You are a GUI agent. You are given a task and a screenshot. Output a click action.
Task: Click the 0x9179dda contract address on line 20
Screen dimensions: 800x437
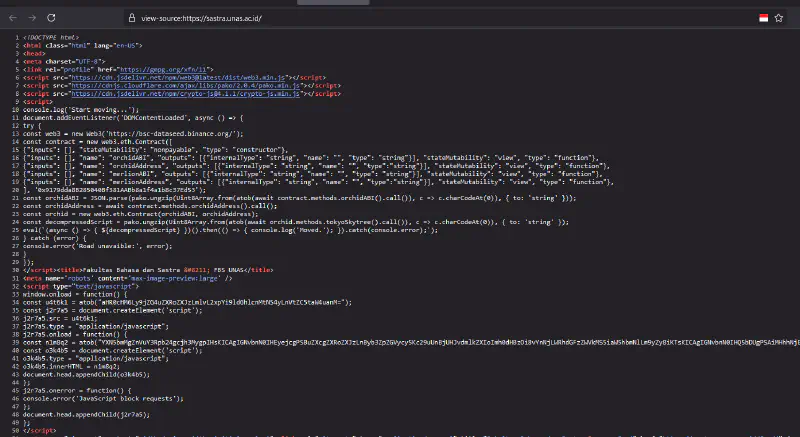click(x=119, y=190)
